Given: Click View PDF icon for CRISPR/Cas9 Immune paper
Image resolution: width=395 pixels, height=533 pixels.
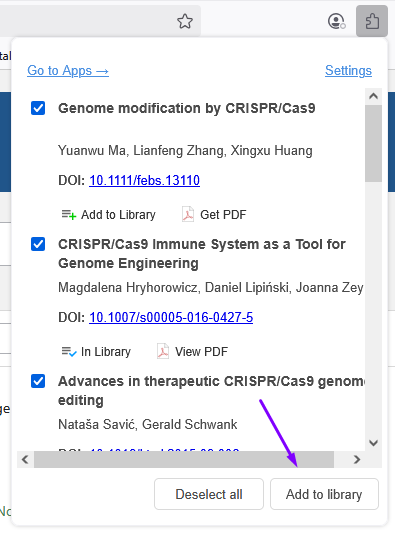Looking at the screenshot, I should pos(163,351).
